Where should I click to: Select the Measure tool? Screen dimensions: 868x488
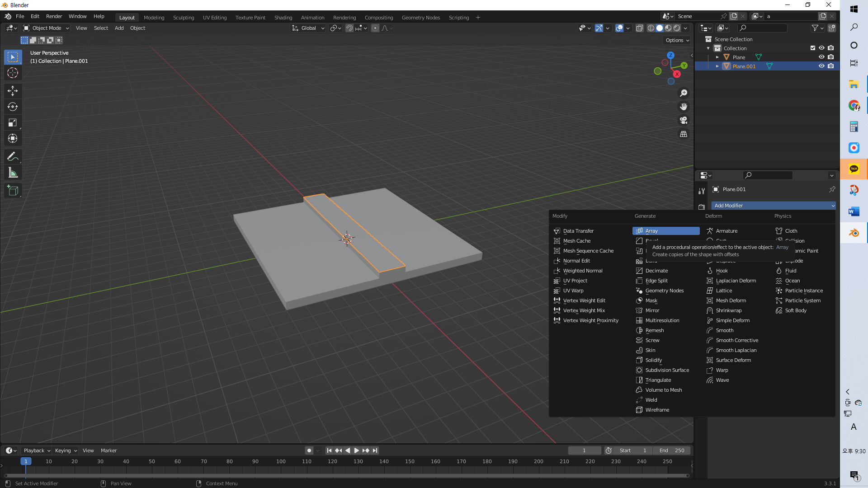13,173
